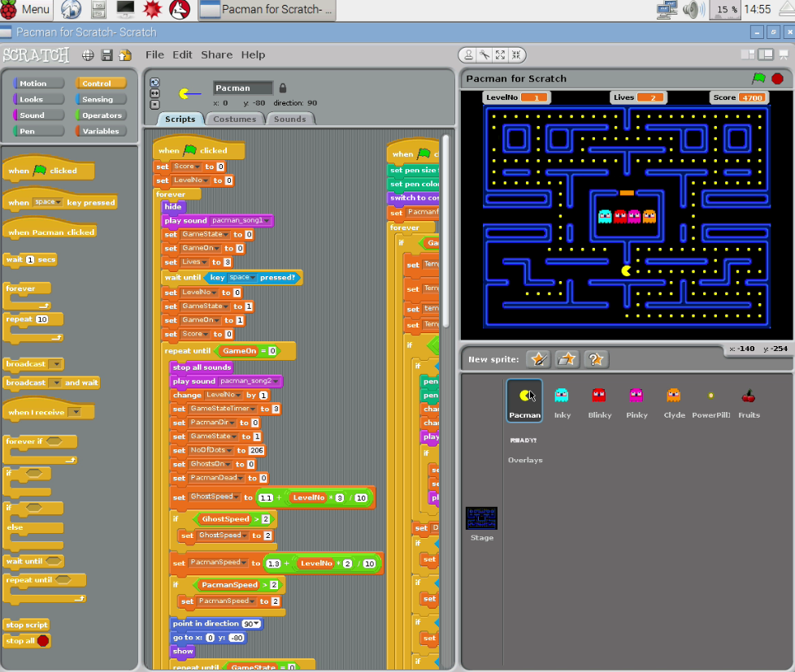Open the File menu
795x672 pixels.
(154, 54)
